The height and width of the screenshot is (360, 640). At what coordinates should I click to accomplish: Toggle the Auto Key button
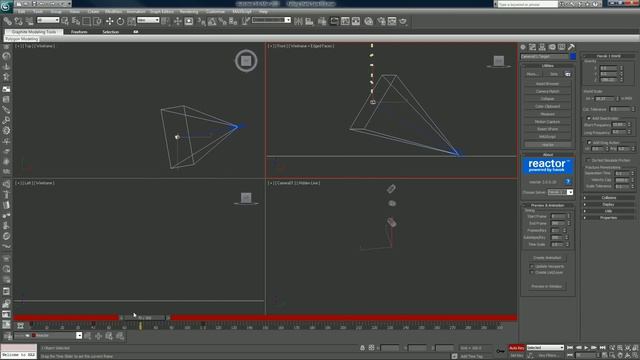516,348
